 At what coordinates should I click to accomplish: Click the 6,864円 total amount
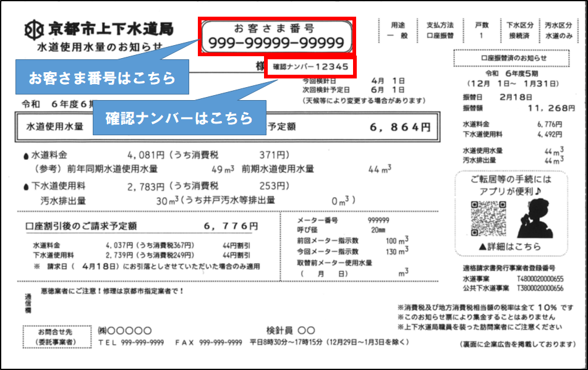pos(399,127)
